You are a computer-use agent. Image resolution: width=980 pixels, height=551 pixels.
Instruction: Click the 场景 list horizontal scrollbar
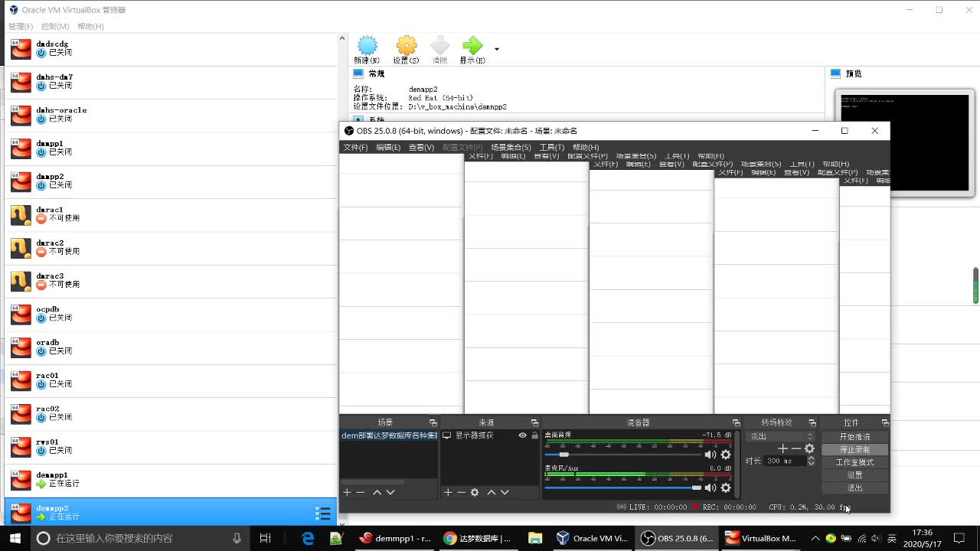point(372,482)
